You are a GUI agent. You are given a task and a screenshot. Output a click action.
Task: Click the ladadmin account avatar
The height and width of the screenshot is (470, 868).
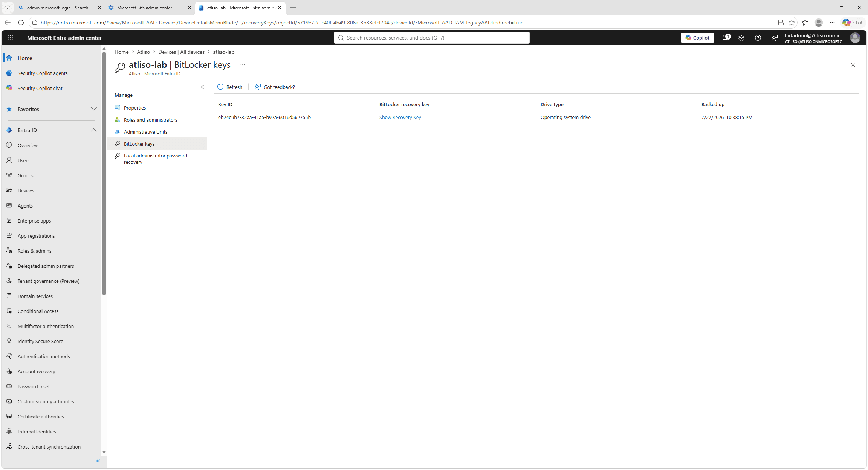click(855, 38)
